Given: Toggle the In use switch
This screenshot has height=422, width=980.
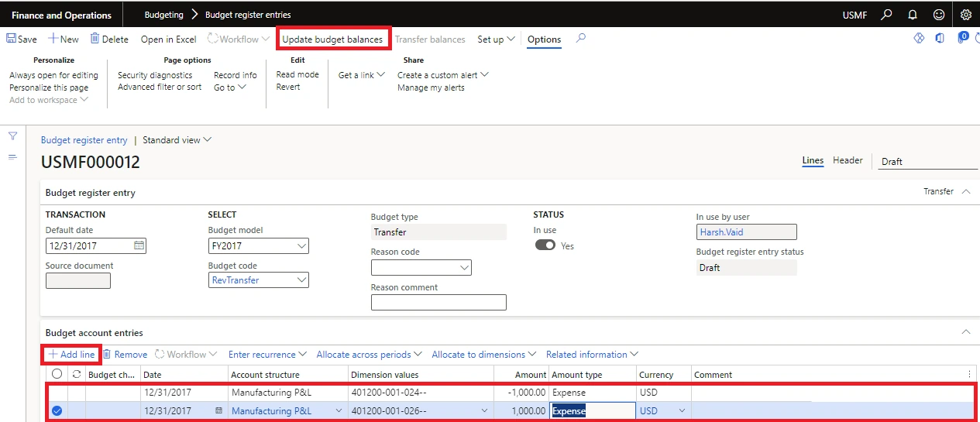Looking at the screenshot, I should 545,245.
